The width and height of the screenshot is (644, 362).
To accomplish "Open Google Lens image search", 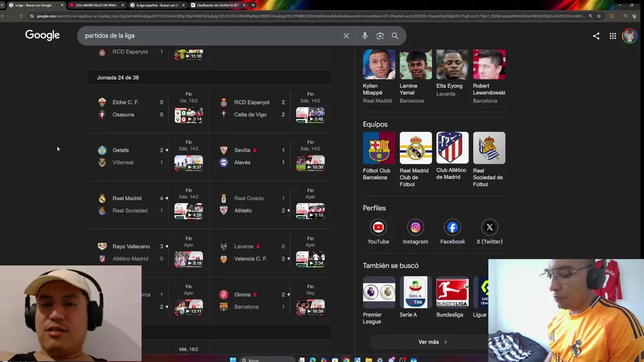I will (x=380, y=36).
